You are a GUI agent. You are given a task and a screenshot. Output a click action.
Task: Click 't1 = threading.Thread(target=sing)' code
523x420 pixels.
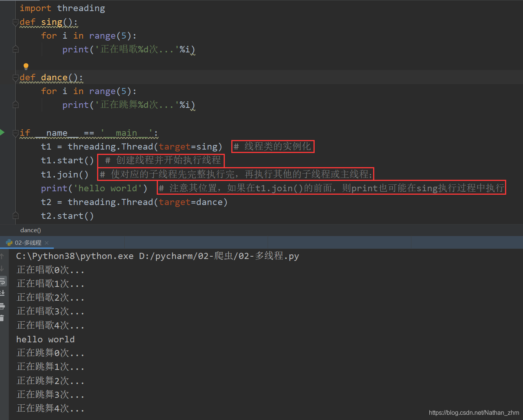(132, 147)
